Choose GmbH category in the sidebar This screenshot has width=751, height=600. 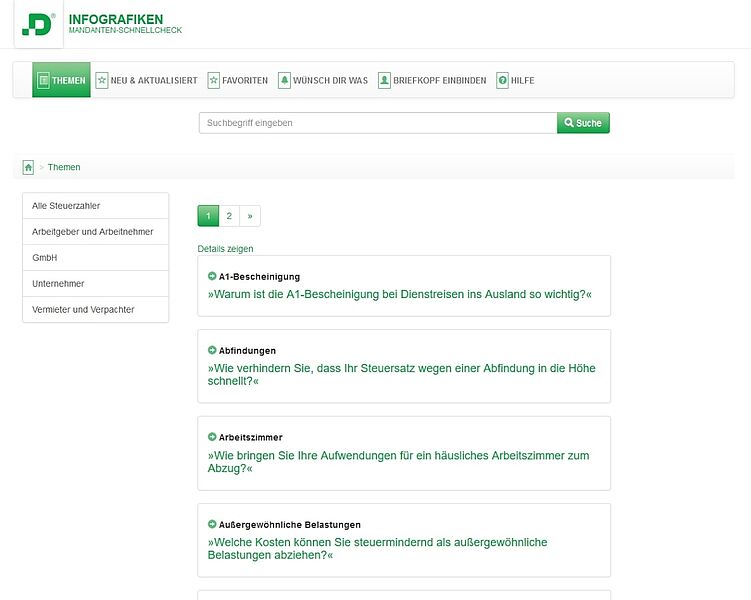pos(44,258)
